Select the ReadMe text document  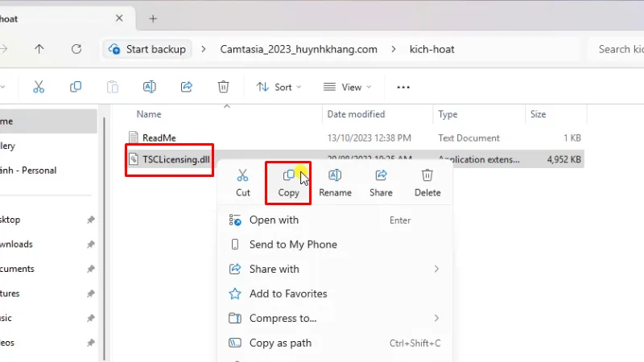pyautogui.click(x=159, y=138)
